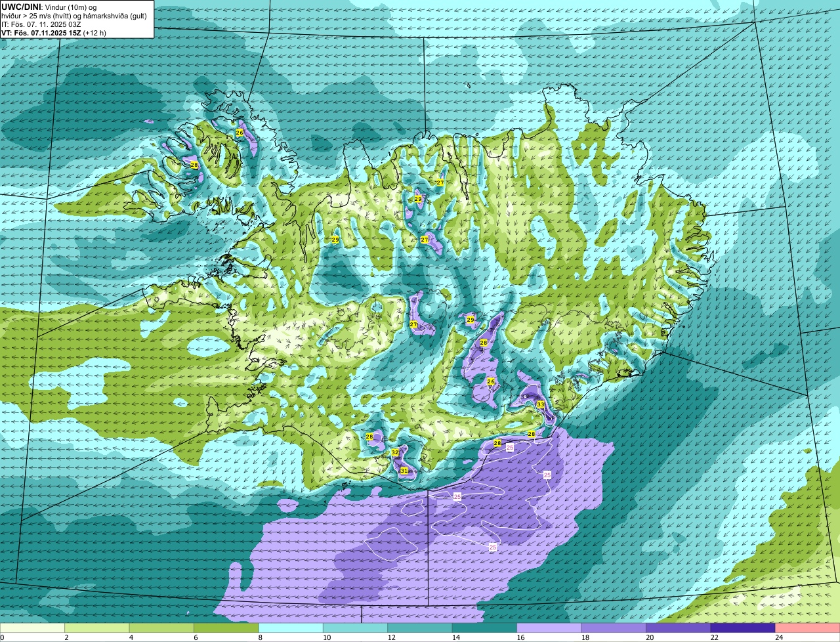Click the "VT: Fös. 07.11.2025 15Z (+12 h)" line
Screen dimensions: 840x642
(x=54, y=32)
